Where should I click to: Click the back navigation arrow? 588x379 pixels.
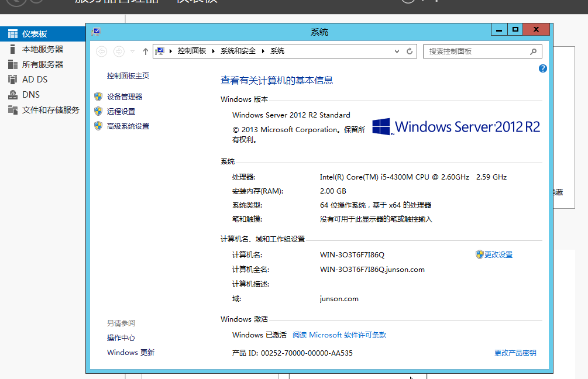[x=102, y=51]
